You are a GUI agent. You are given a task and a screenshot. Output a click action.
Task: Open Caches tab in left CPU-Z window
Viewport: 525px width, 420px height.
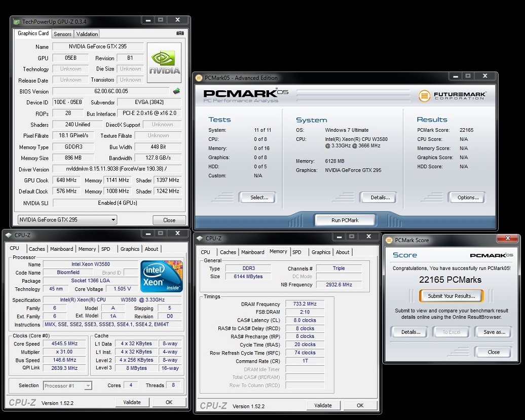click(37, 249)
